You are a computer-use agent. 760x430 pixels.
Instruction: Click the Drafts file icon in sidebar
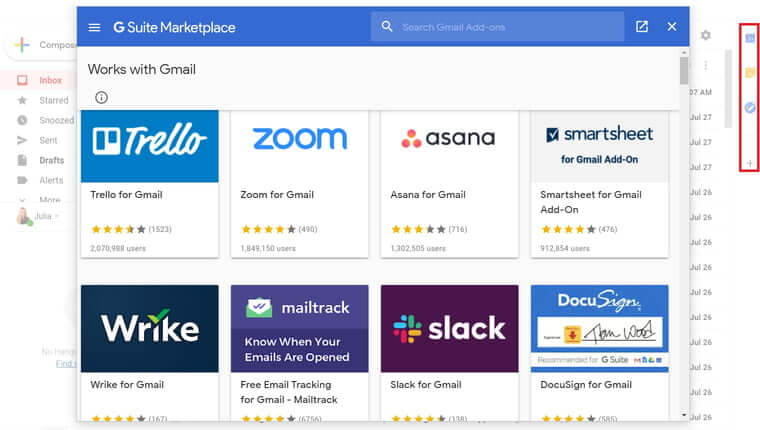22,160
